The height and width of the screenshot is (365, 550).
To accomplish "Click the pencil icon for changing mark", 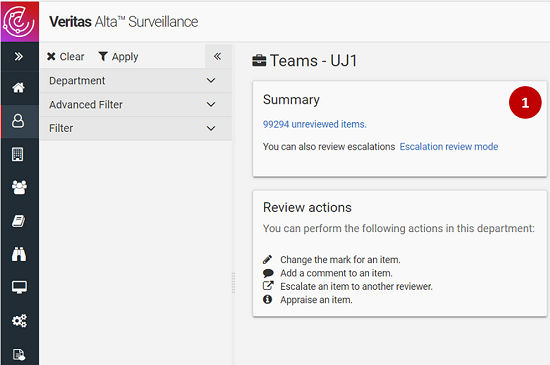I will (267, 259).
